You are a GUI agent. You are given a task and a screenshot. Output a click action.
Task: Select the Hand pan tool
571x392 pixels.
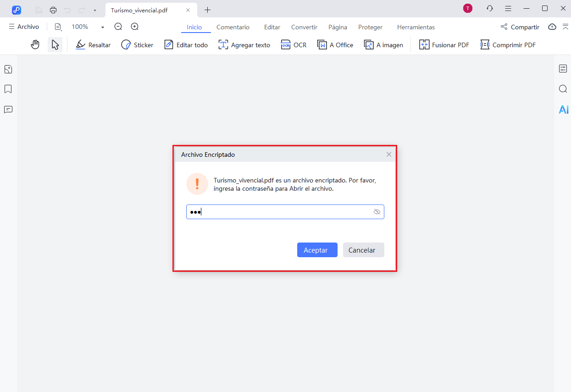(x=35, y=44)
